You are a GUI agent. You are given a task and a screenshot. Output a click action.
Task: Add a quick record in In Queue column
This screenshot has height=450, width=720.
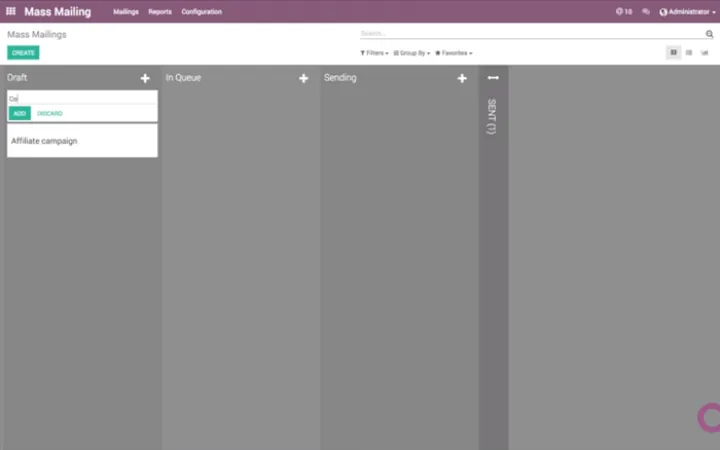[x=304, y=78]
